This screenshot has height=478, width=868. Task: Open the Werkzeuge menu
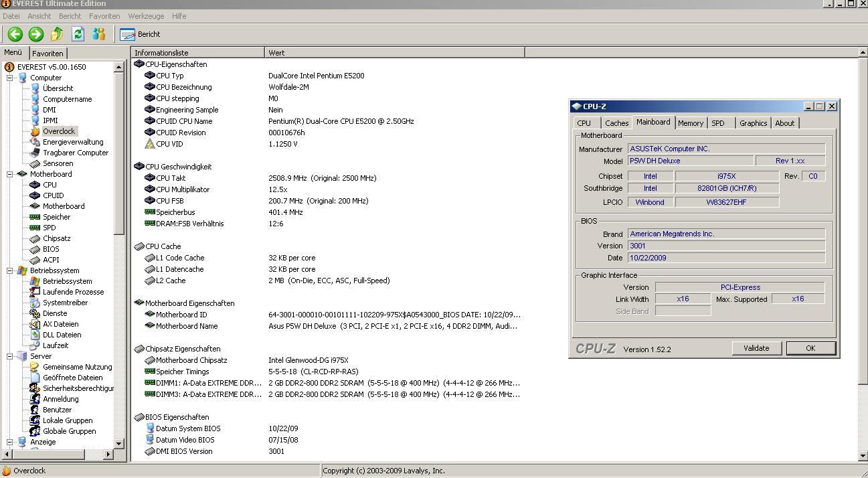146,16
